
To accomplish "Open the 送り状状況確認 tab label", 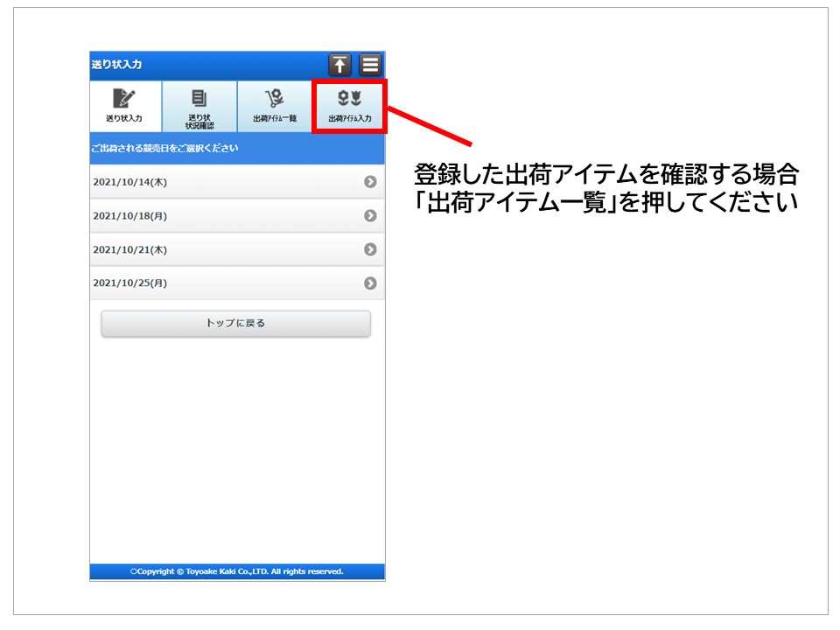I will coord(199,122).
